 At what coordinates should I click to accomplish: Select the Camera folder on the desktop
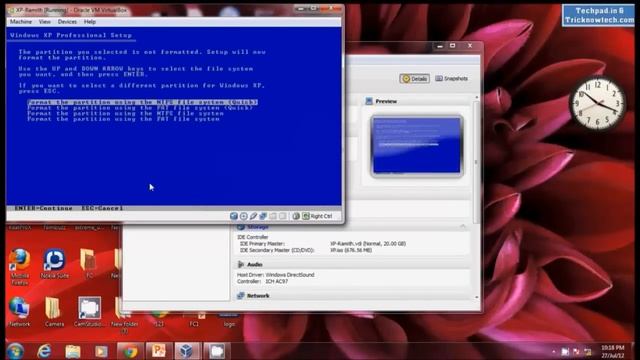point(54,312)
